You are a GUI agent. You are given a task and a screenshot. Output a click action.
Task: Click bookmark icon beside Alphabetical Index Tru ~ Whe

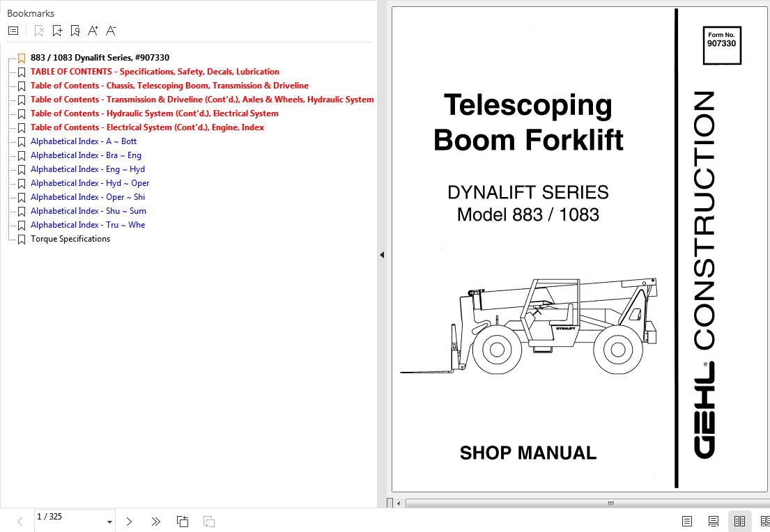(x=22, y=226)
